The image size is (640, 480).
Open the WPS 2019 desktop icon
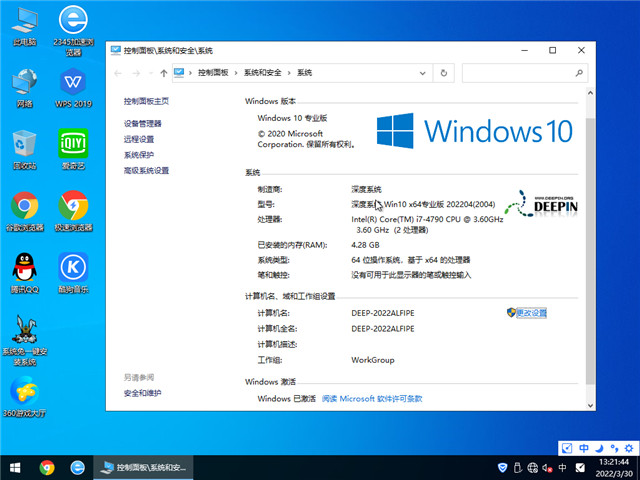coord(73,83)
